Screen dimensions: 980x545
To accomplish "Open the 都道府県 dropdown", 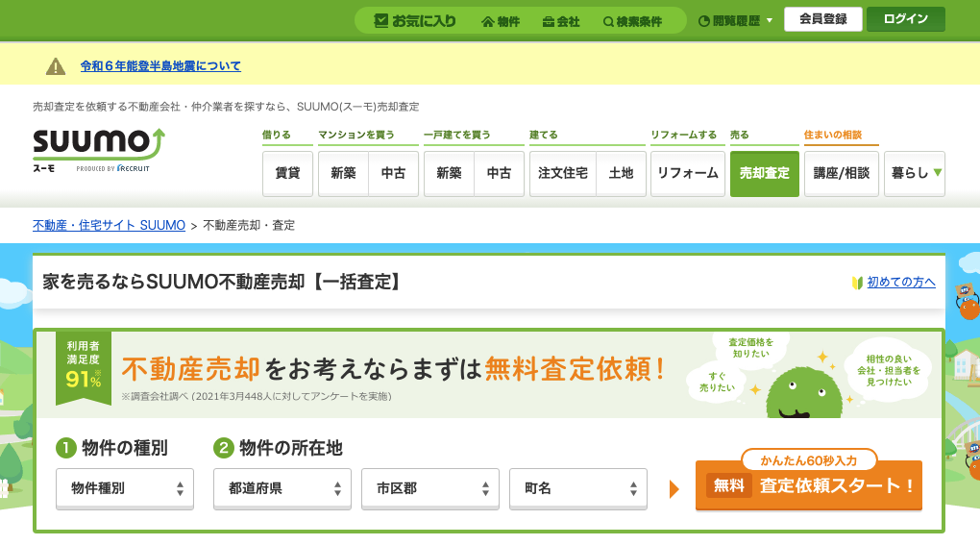I will click(282, 488).
